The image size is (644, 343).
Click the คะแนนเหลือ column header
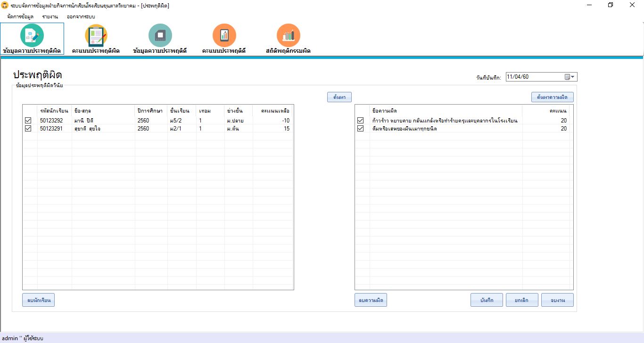click(x=272, y=111)
